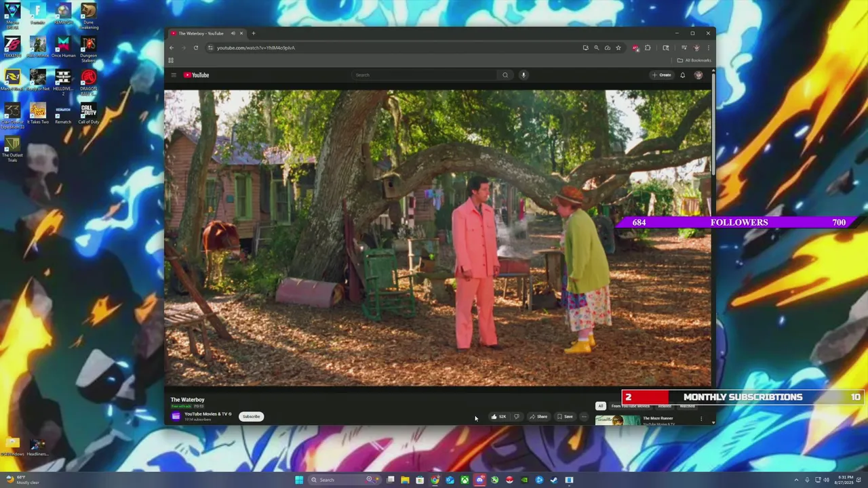Open more actions menu beside Save
Viewport: 868px width, 488px height.
(x=584, y=417)
